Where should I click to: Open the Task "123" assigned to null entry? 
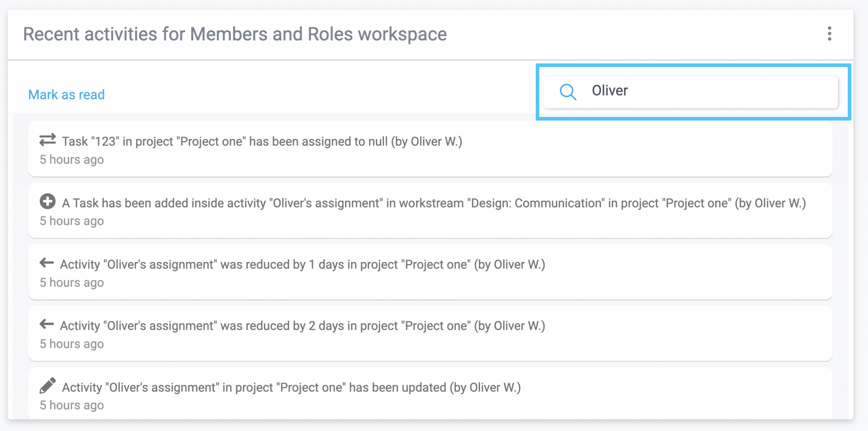[x=430, y=149]
